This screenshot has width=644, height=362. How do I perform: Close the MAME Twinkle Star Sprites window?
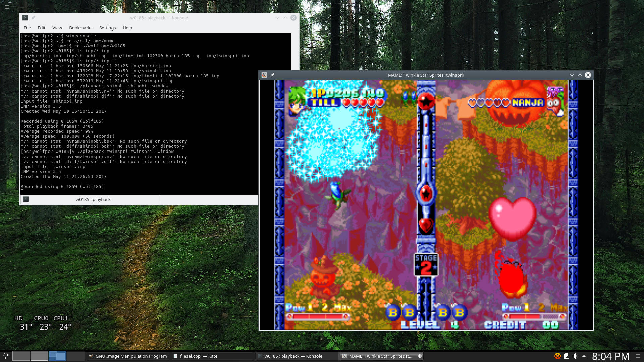tap(588, 75)
